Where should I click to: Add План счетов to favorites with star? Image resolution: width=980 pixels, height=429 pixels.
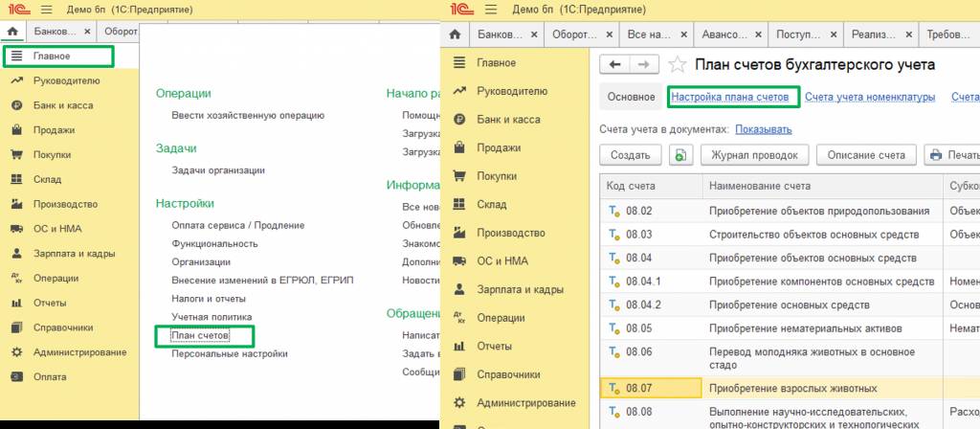[677, 64]
